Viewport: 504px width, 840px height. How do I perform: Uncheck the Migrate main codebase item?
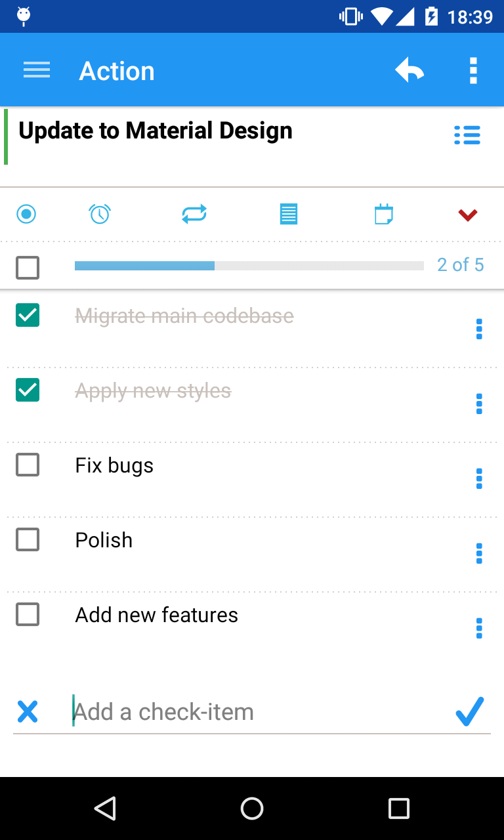(28, 315)
